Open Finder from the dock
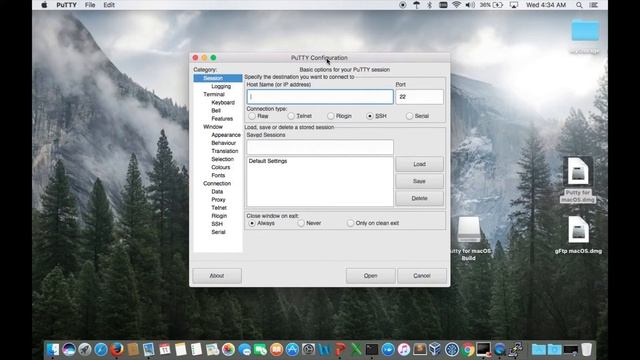Screen dimensions: 640x360 coord(53,349)
